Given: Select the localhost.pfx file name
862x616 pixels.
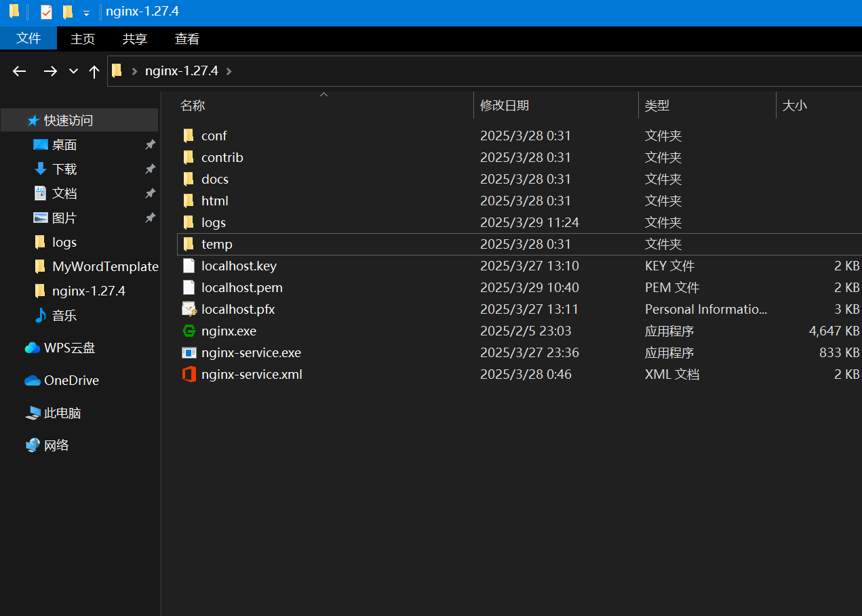Looking at the screenshot, I should coord(238,309).
